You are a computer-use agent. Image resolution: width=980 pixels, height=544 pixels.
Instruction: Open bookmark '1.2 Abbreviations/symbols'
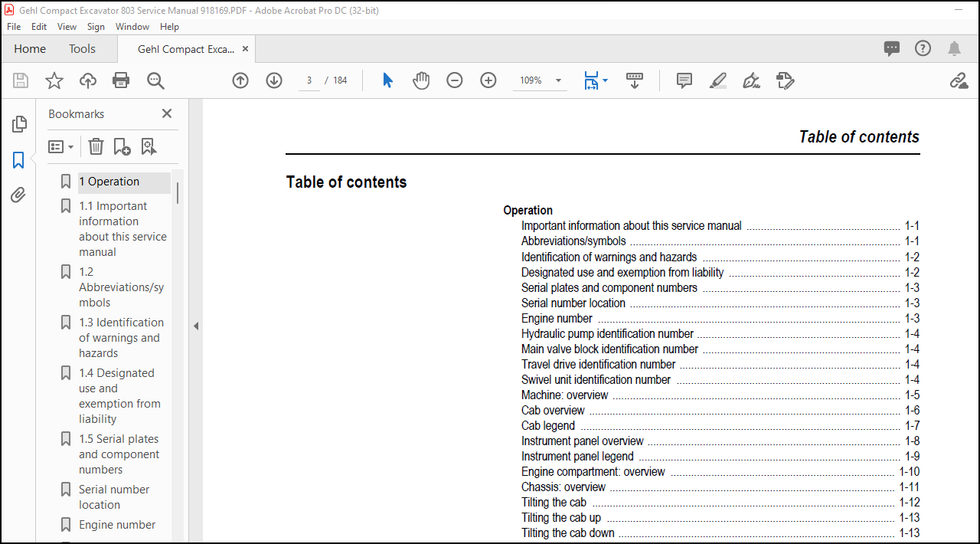[x=121, y=287]
